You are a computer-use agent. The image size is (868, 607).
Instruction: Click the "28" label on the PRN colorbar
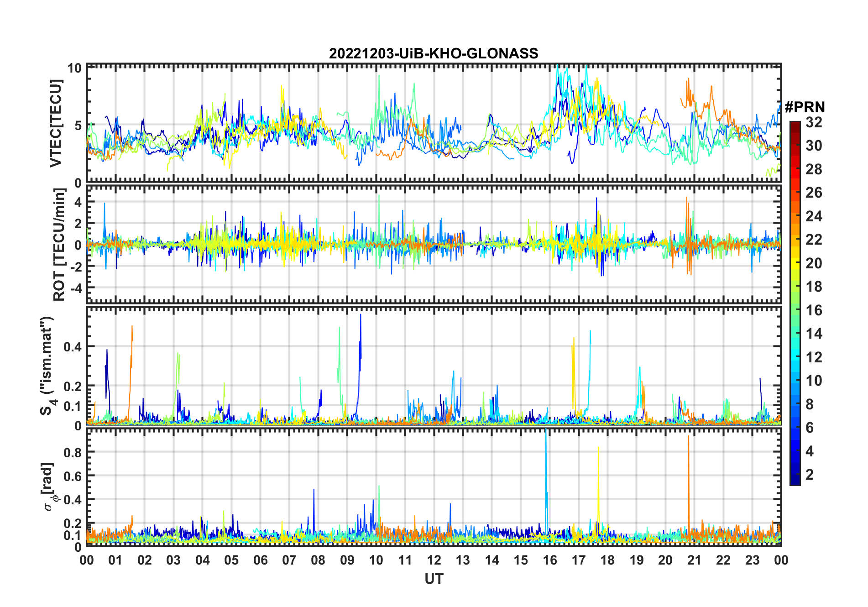(x=814, y=169)
